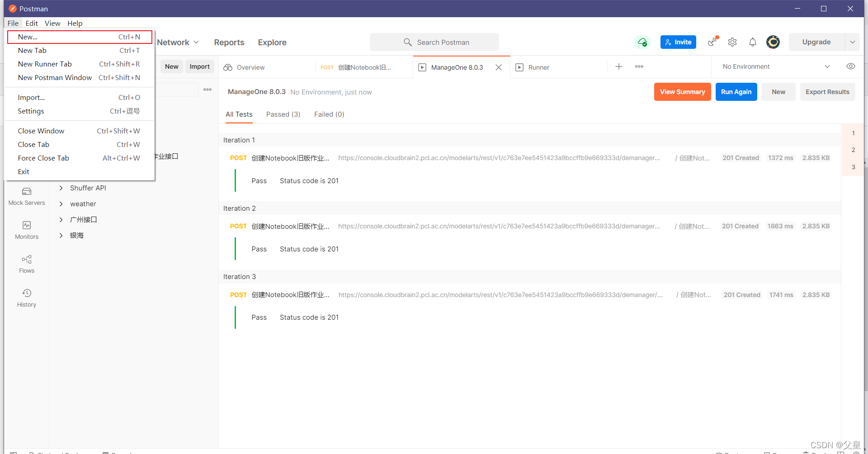Select New Tab in File menu

[80, 51]
